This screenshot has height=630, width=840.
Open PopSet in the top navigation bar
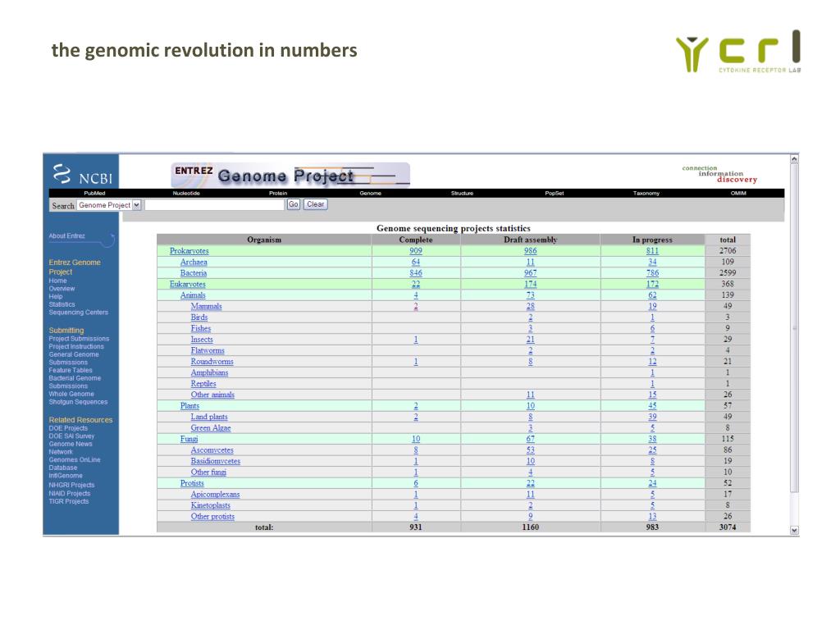pos(554,194)
